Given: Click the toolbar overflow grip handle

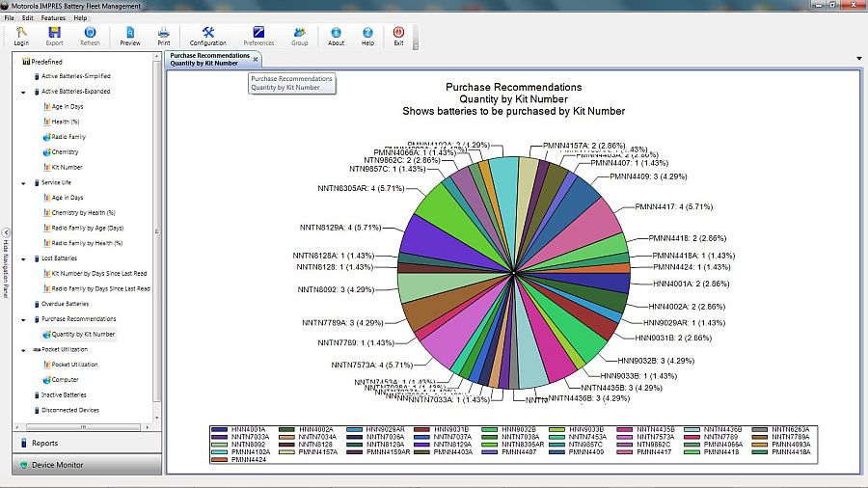Looking at the screenshot, I should (x=415, y=37).
